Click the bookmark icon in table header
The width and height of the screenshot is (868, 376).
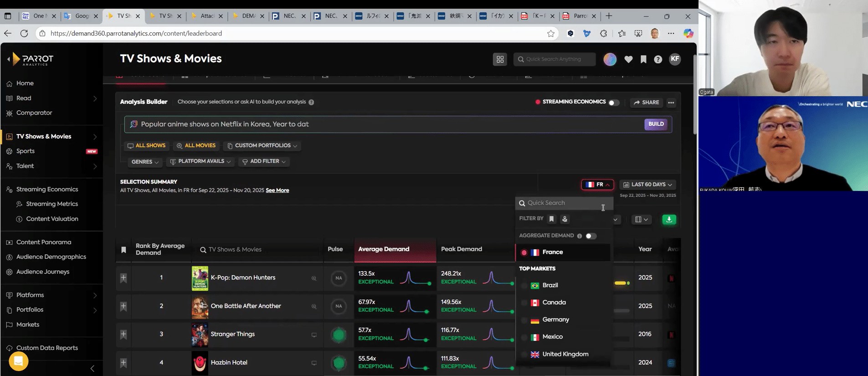pos(123,249)
